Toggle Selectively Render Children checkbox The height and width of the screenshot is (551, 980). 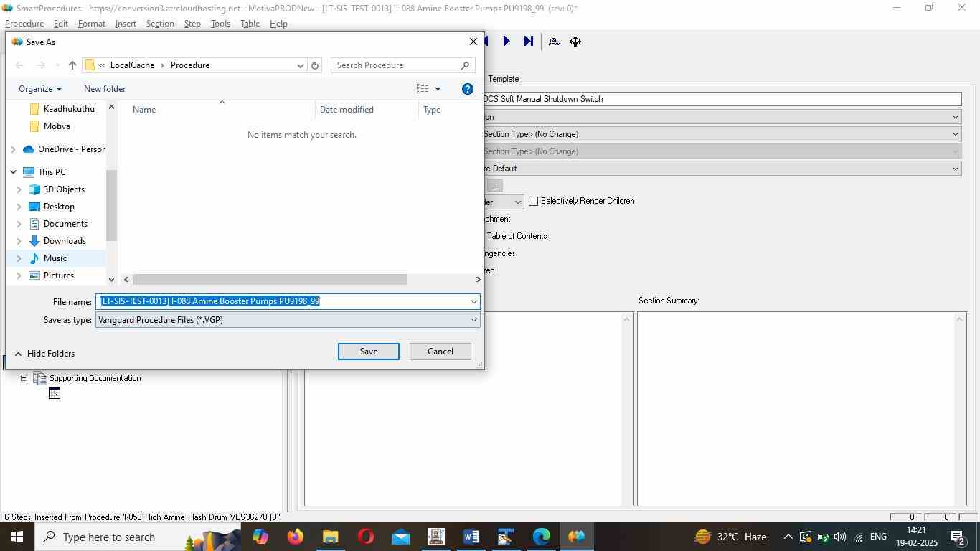(533, 201)
